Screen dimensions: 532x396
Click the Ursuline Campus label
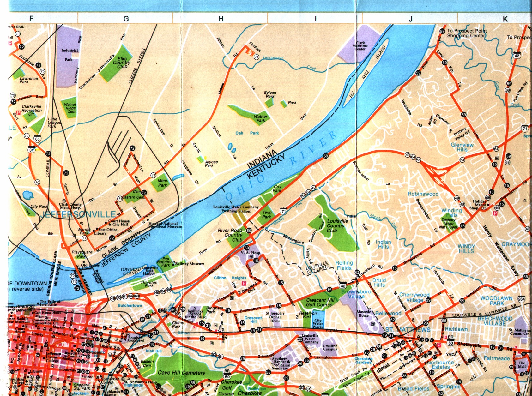330,347
